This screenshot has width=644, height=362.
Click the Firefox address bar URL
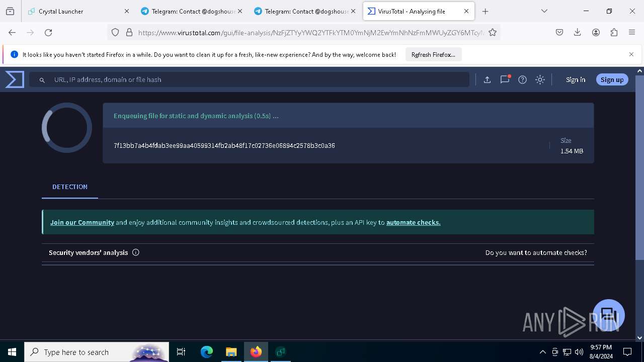point(310,32)
